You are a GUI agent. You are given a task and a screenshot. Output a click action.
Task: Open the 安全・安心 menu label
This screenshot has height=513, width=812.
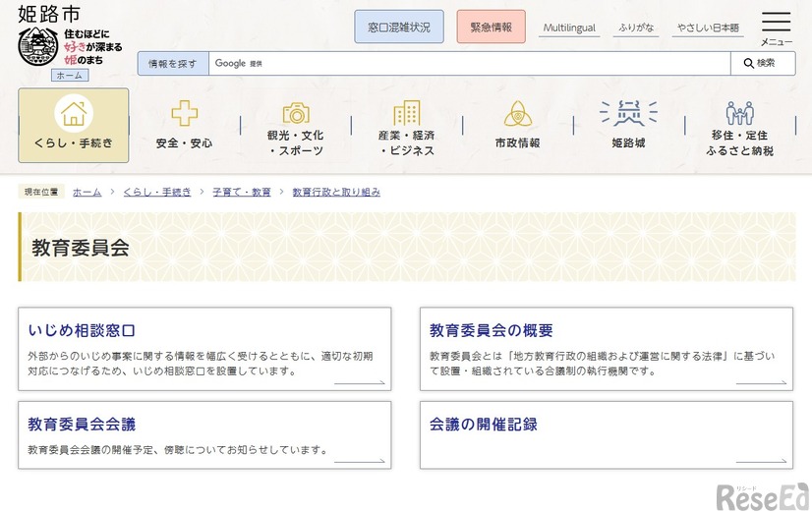[x=185, y=143]
